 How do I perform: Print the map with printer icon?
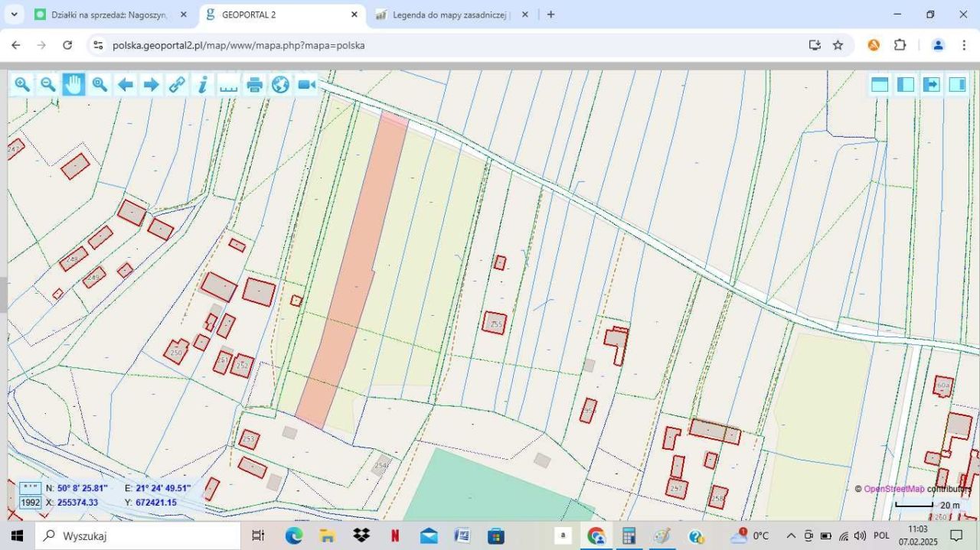click(x=255, y=84)
